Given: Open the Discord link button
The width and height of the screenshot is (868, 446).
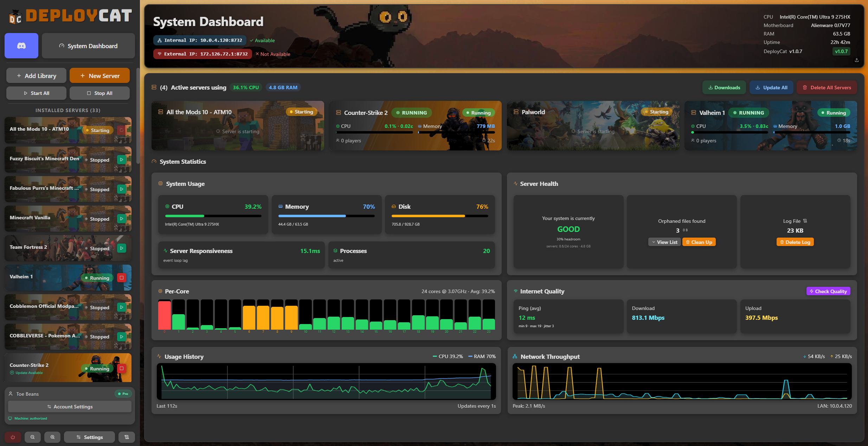Looking at the screenshot, I should tap(21, 46).
